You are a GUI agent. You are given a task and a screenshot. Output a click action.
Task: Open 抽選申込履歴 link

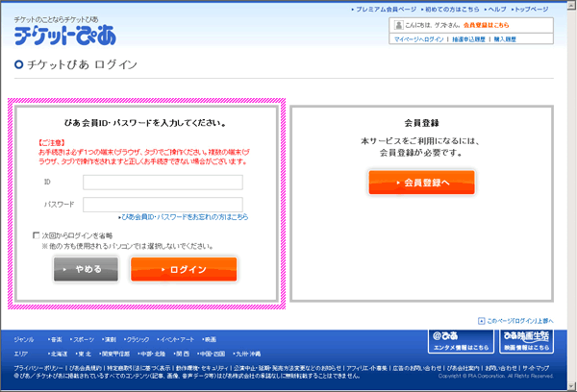[x=468, y=39]
